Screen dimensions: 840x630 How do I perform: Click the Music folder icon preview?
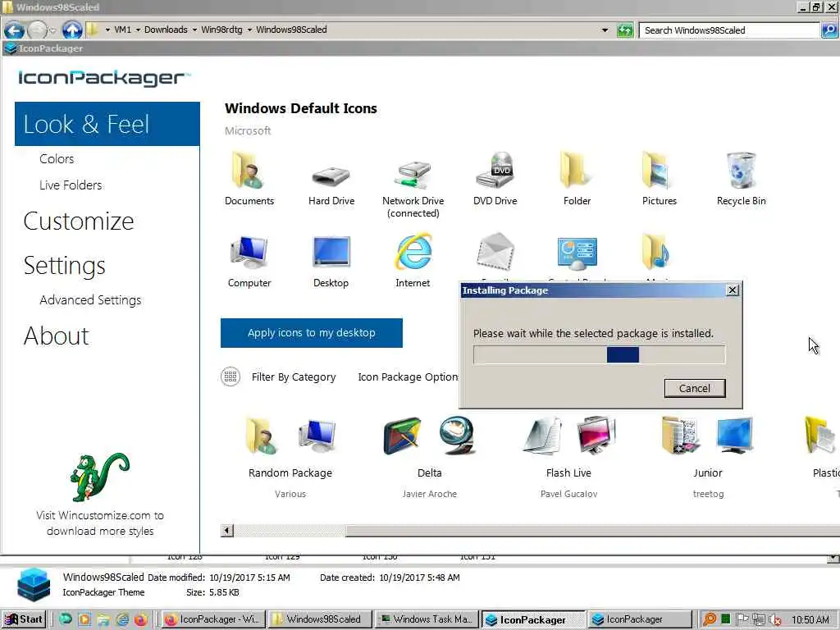[x=656, y=251]
